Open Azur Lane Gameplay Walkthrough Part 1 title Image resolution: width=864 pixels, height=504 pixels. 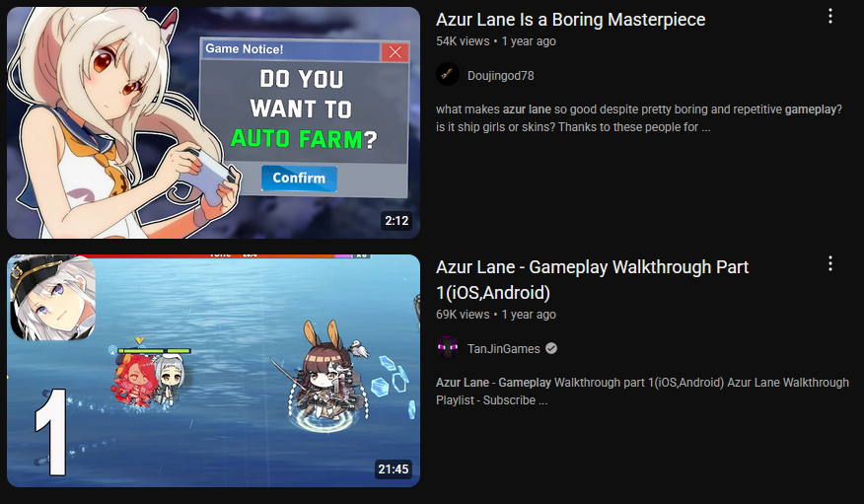[593, 280]
